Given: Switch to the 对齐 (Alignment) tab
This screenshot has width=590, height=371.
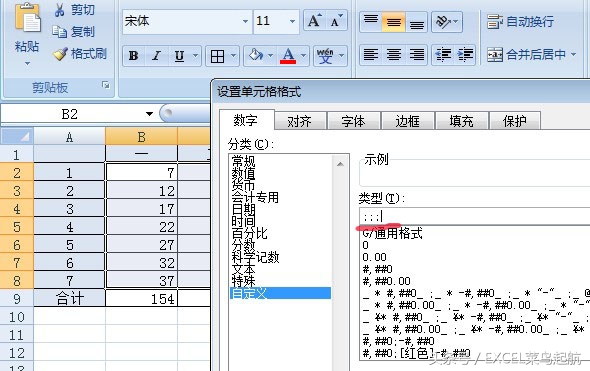Looking at the screenshot, I should 300,121.
